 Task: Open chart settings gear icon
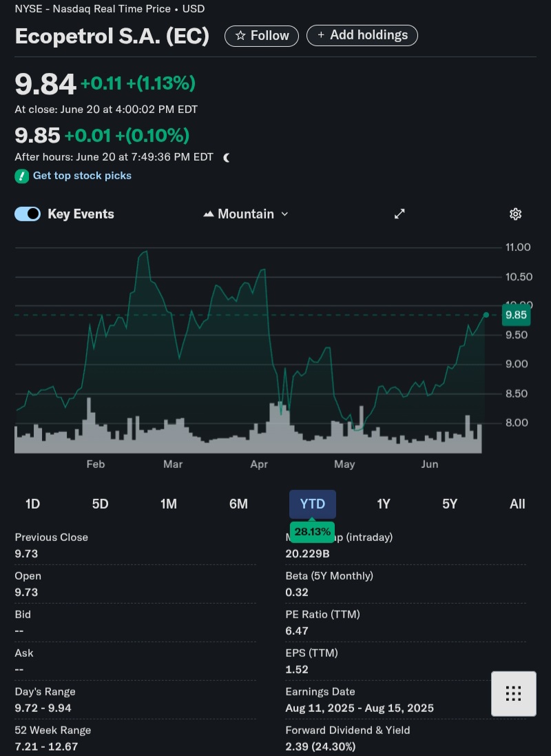[x=515, y=214]
